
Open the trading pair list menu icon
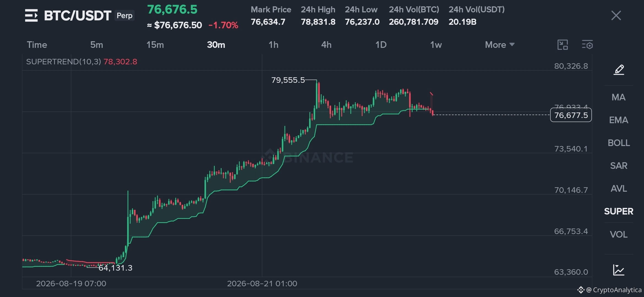click(x=31, y=15)
